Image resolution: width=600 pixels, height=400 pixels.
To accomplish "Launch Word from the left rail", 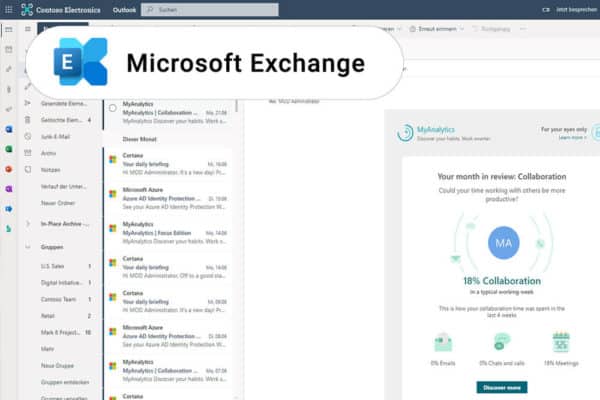I will pyautogui.click(x=8, y=129).
